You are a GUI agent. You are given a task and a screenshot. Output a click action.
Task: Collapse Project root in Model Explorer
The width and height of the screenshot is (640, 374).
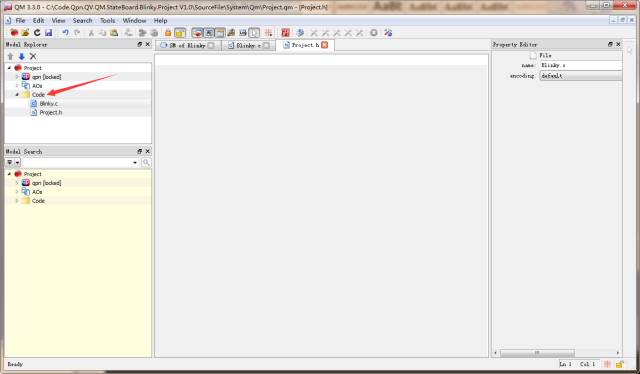click(9, 68)
